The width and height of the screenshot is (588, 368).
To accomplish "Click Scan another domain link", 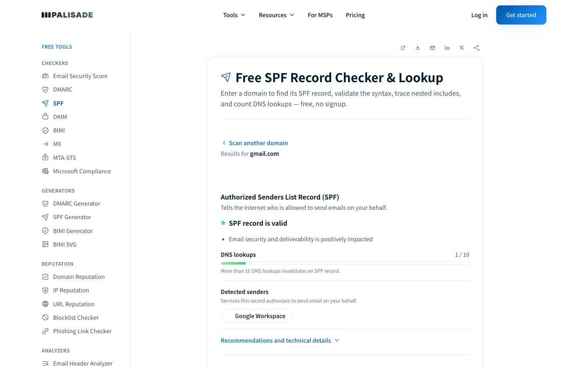I will tap(255, 143).
